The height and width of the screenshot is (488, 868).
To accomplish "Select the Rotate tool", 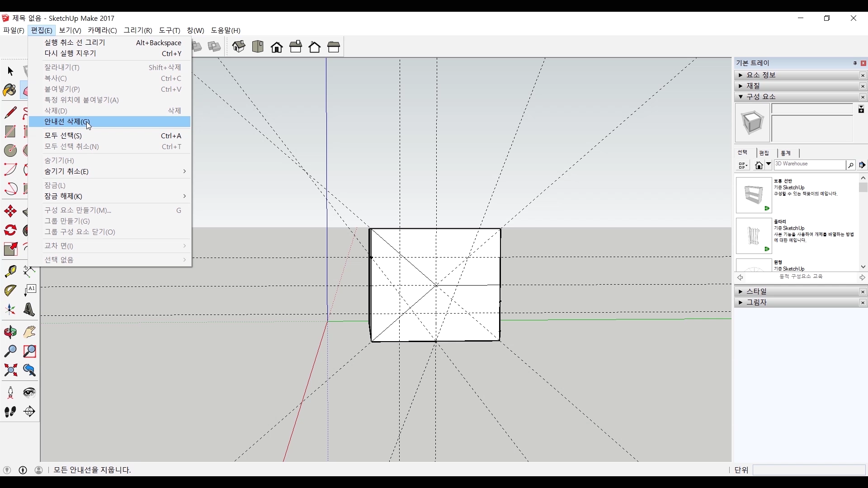I will (x=10, y=230).
